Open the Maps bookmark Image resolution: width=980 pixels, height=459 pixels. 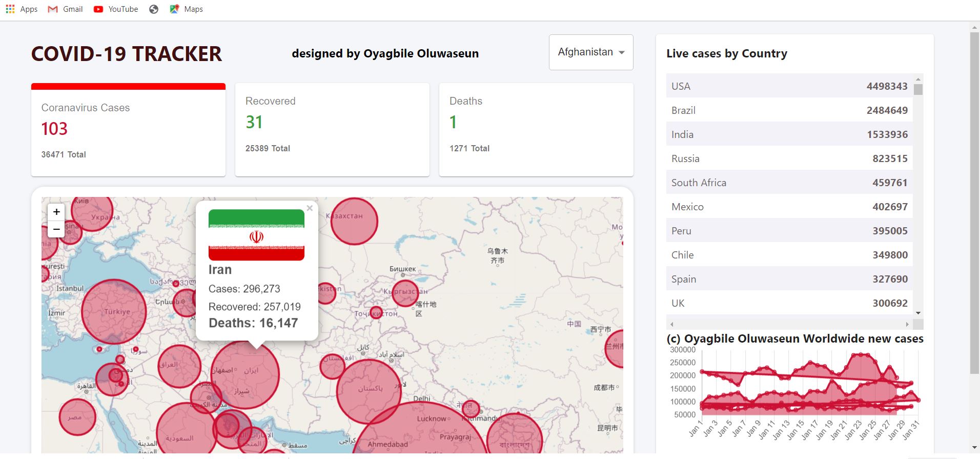click(x=187, y=9)
